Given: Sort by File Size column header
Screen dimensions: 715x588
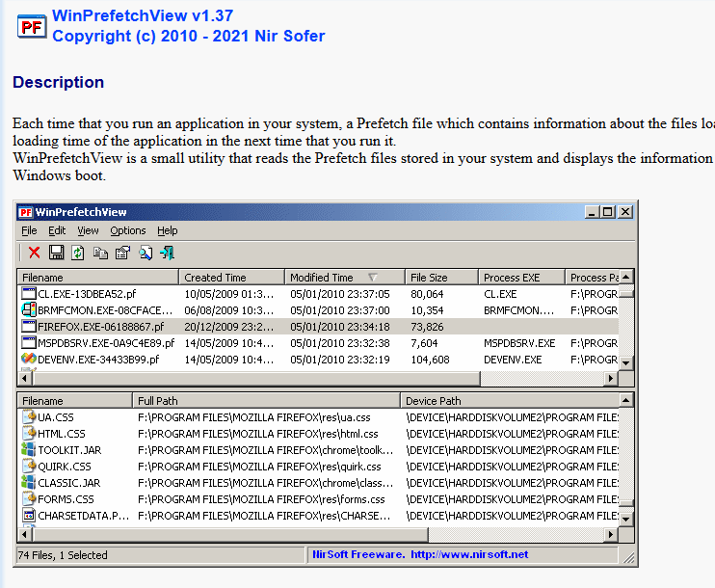Looking at the screenshot, I should point(441,278).
